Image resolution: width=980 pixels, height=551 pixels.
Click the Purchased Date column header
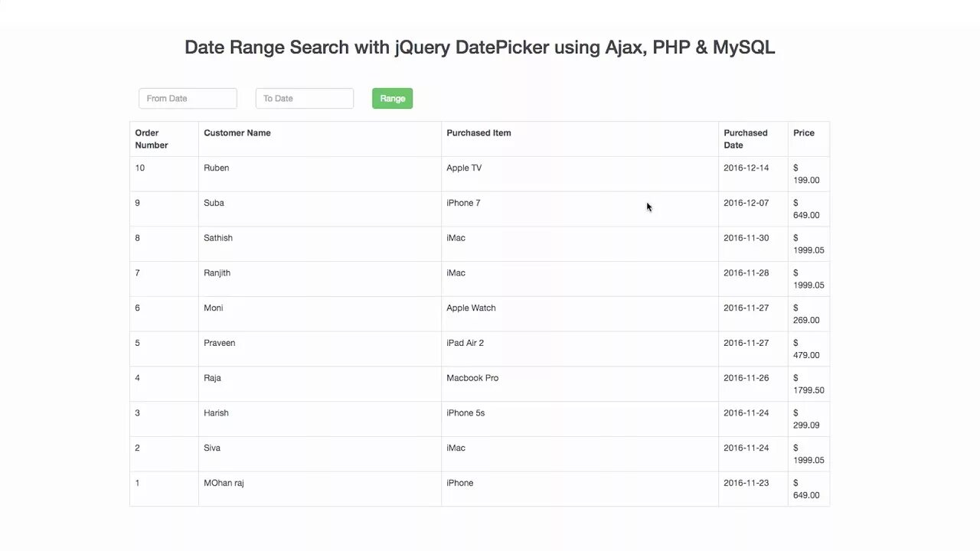(745, 139)
